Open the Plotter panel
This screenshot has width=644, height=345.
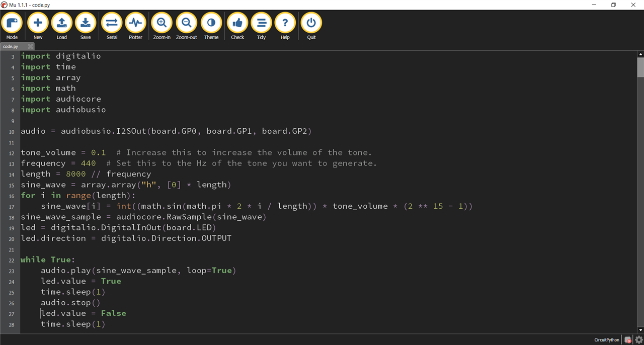tap(135, 26)
